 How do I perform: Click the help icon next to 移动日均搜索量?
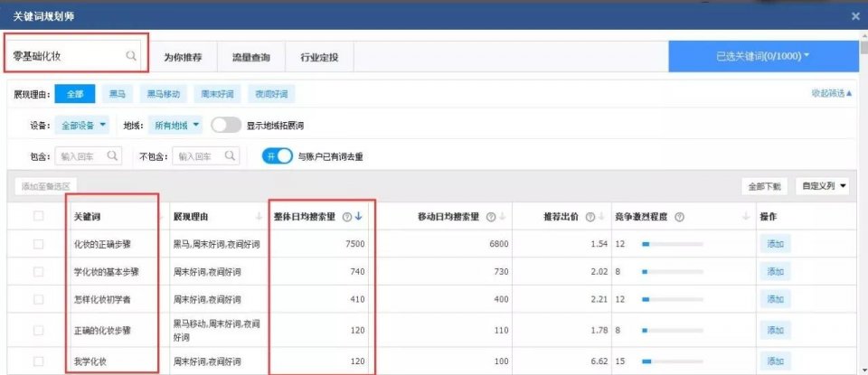coord(490,216)
